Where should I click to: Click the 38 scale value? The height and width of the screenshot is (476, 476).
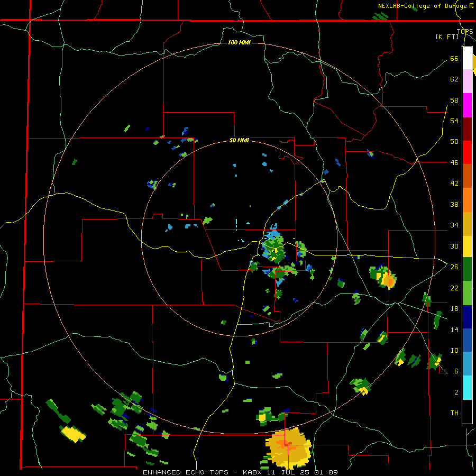[454, 204]
